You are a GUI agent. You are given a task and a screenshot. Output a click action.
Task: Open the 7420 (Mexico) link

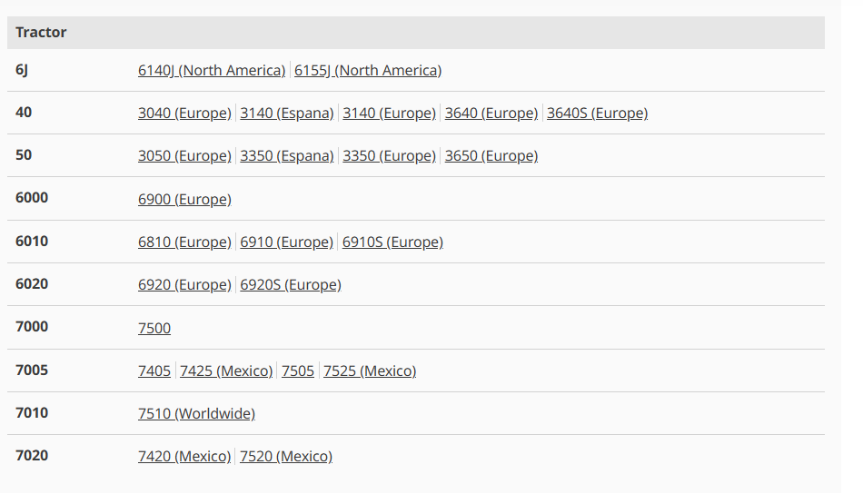pos(184,457)
